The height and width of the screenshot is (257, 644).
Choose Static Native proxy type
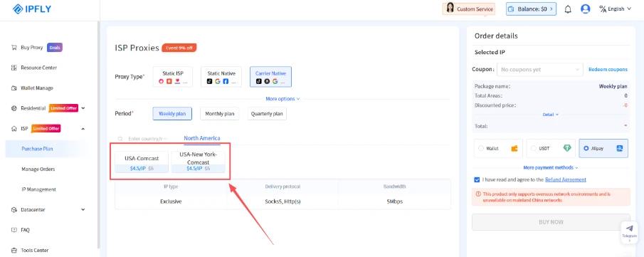pyautogui.click(x=221, y=77)
